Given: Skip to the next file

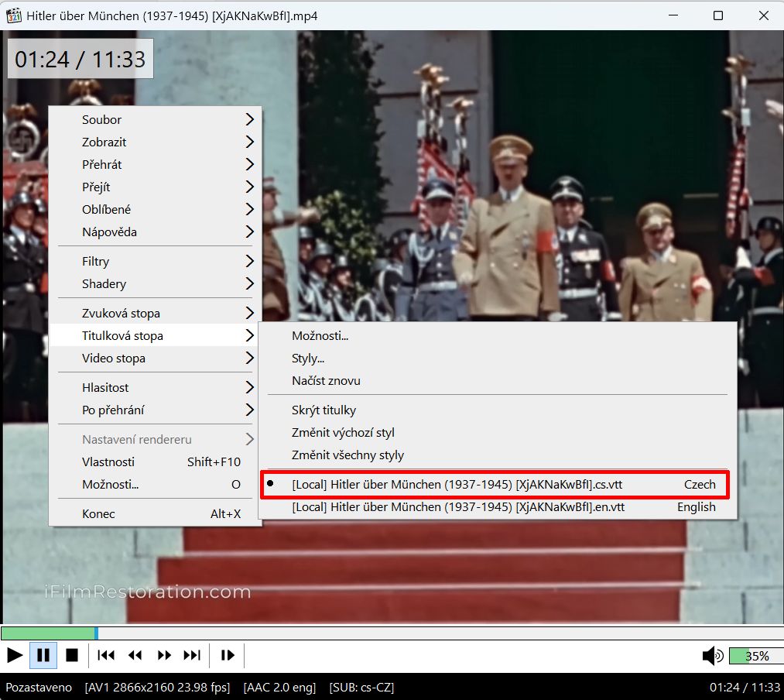Looking at the screenshot, I should click(x=192, y=655).
